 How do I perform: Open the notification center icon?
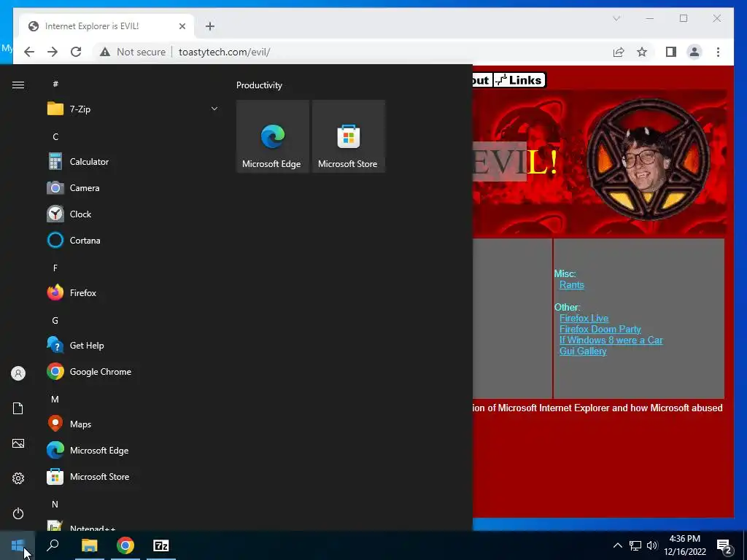click(x=724, y=546)
